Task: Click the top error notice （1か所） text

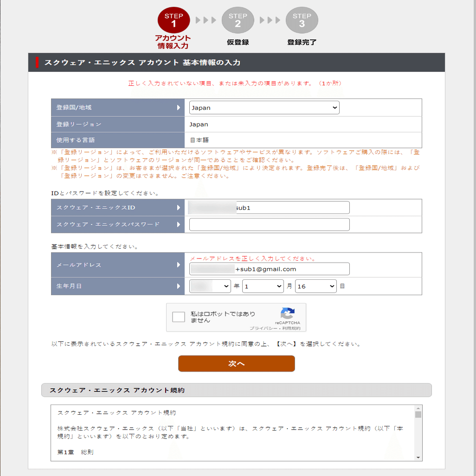Action: (x=330, y=83)
